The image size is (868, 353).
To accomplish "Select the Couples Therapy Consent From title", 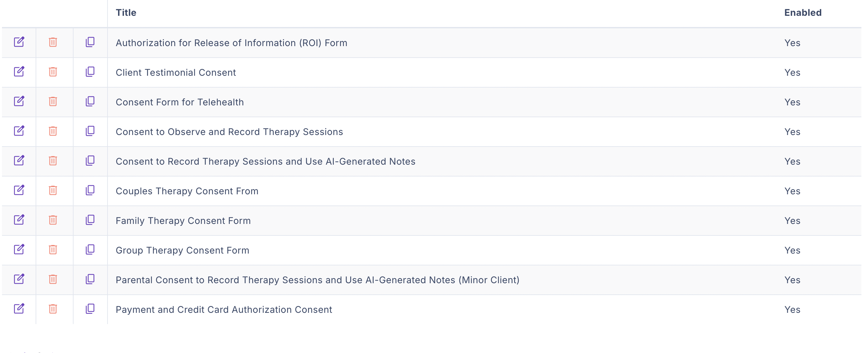I will (187, 191).
